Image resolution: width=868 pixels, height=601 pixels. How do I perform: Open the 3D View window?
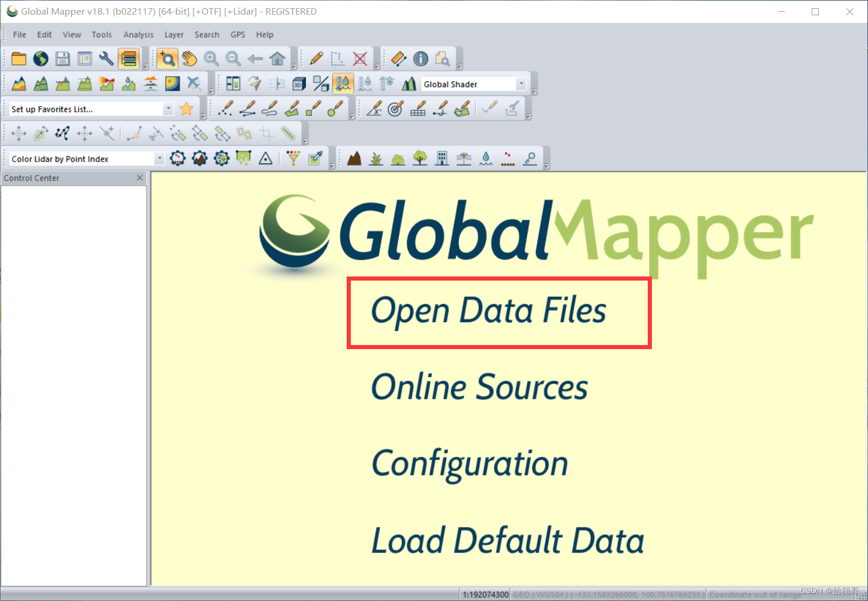point(299,84)
